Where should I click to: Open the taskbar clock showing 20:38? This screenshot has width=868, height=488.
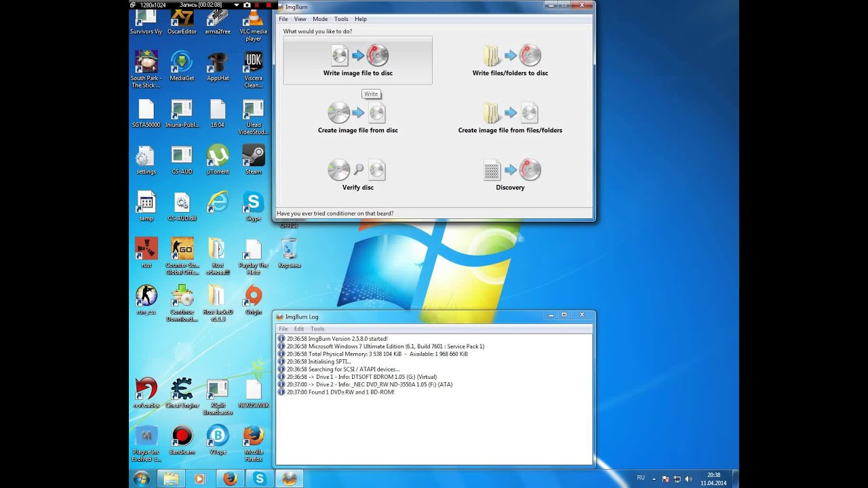point(713,479)
